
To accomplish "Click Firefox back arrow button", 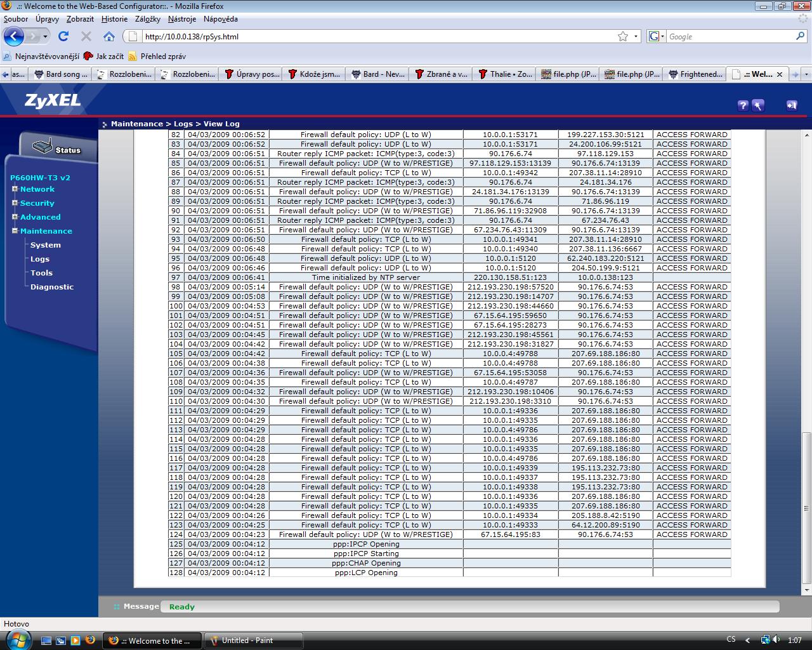I will (x=14, y=36).
